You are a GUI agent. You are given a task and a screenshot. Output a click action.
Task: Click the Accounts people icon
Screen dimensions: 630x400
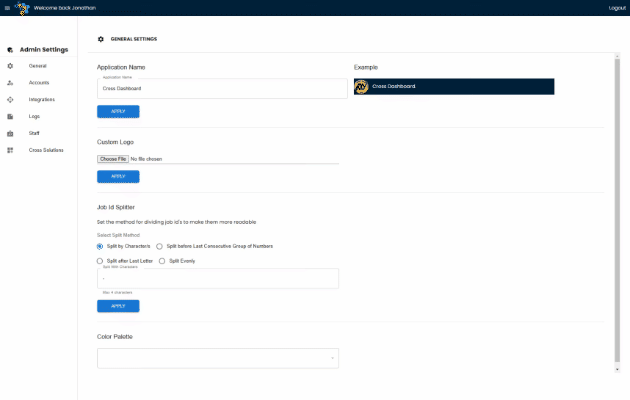[10, 83]
